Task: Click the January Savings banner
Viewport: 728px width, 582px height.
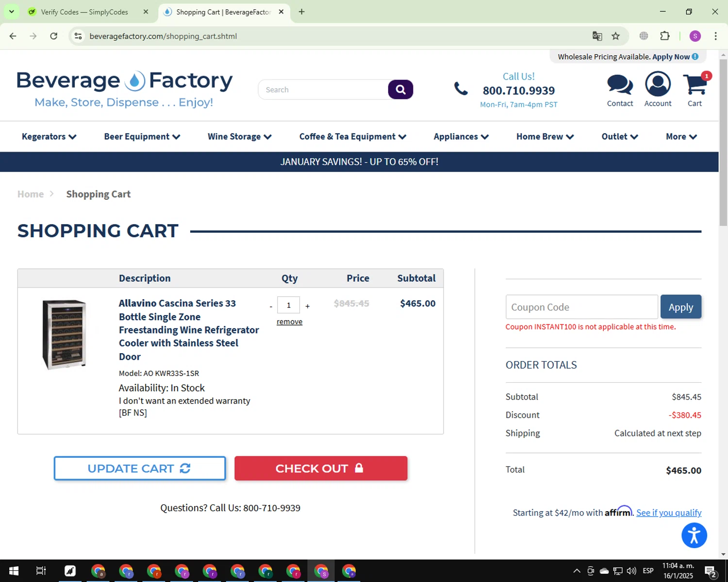Action: tap(359, 162)
